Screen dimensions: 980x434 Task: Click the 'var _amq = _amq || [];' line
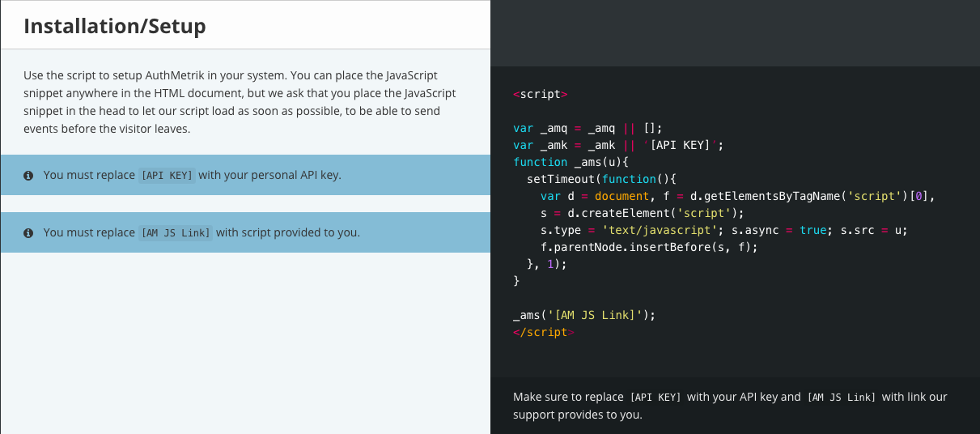[588, 128]
